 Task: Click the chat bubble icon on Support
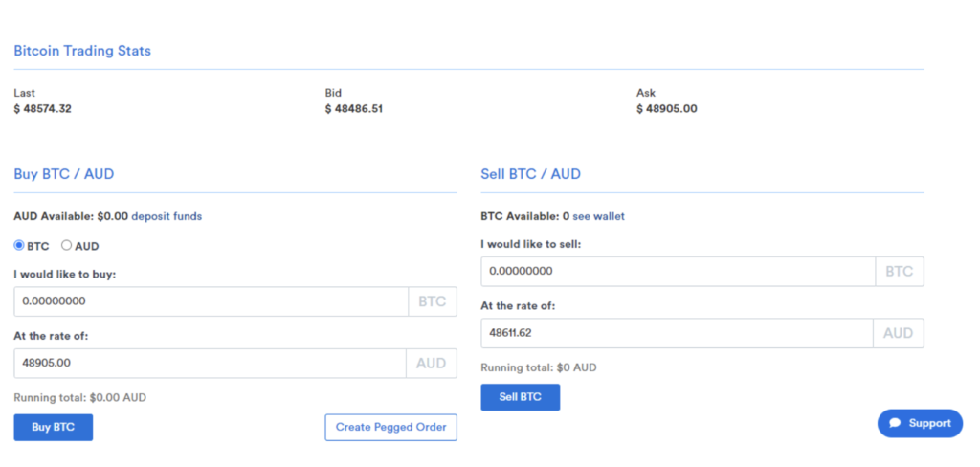coord(895,423)
